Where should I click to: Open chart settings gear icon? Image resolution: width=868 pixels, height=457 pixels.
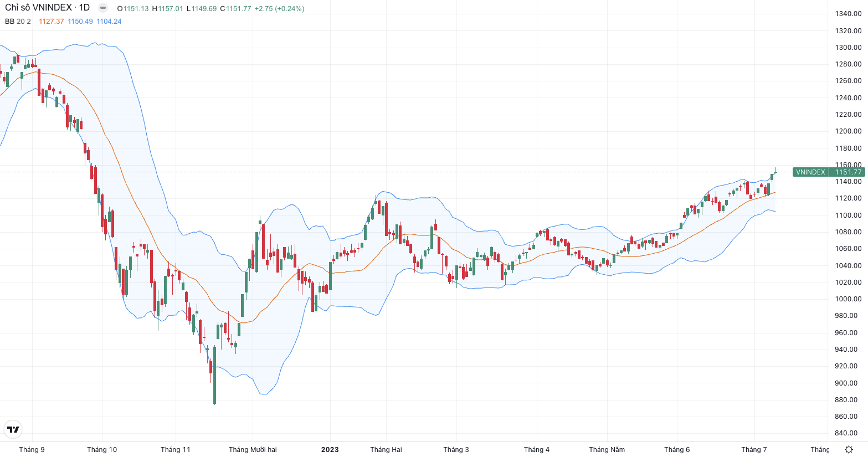pos(849,449)
